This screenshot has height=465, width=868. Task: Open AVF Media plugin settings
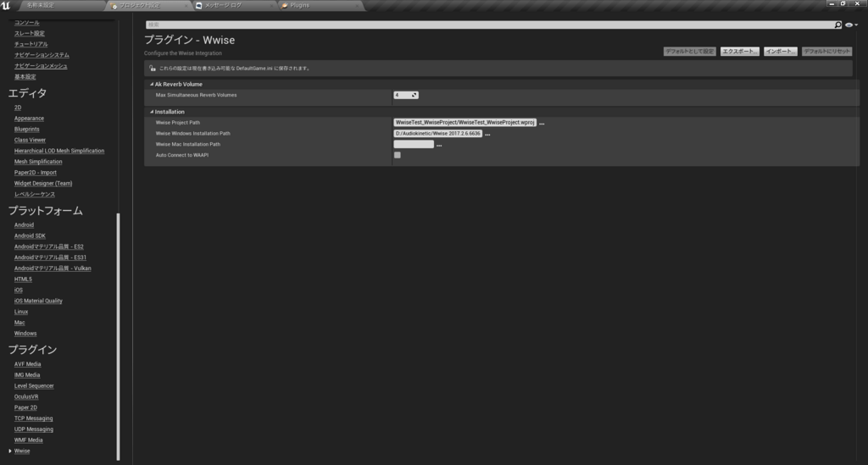coord(28,364)
